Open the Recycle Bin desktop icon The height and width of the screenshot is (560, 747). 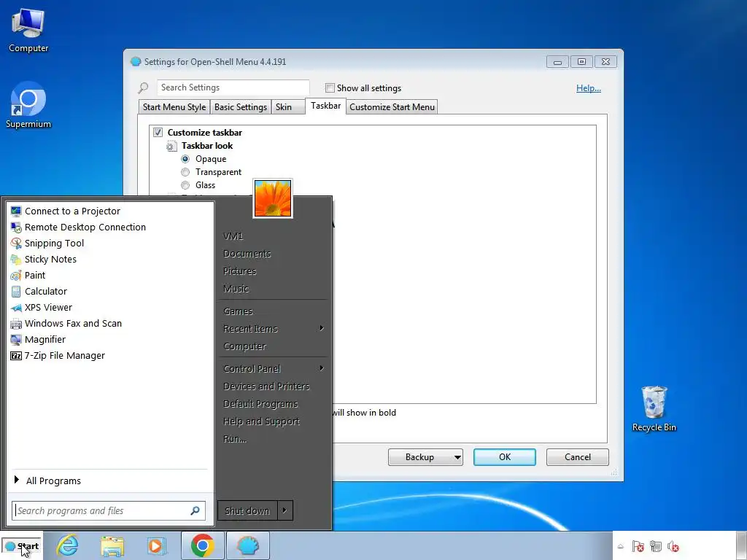[654, 409]
